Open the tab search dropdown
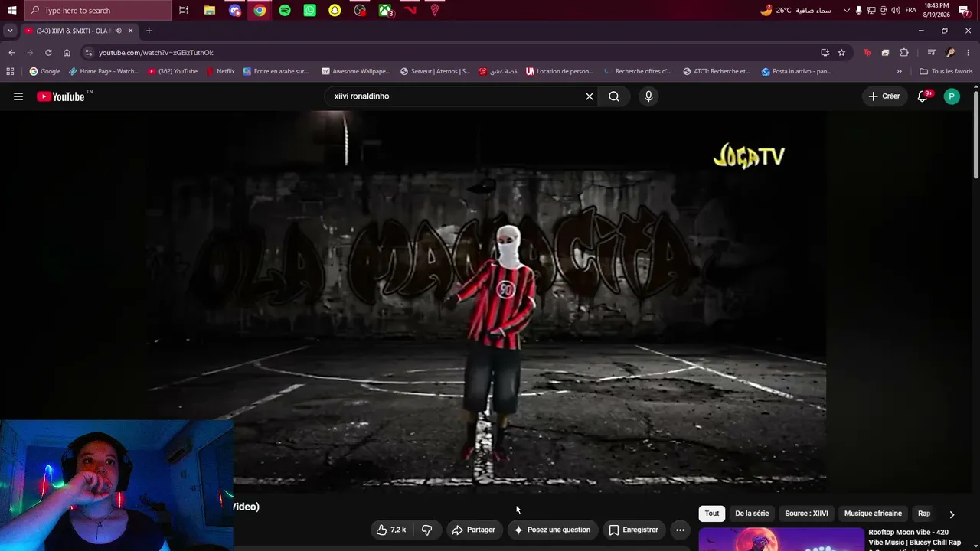This screenshot has height=551, width=980. 10,31
